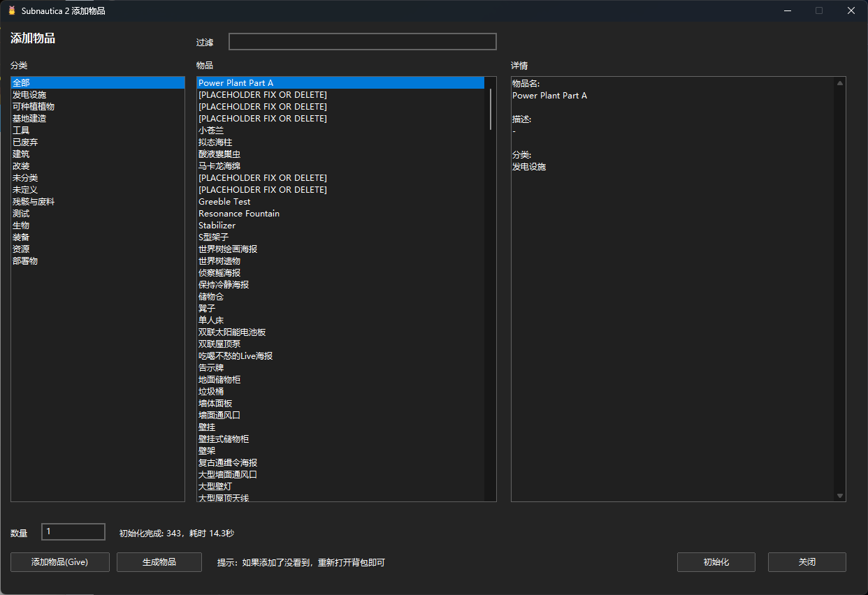The width and height of the screenshot is (868, 595).
Task: Select the 酸液裹巢虫 item
Action: (x=340, y=154)
